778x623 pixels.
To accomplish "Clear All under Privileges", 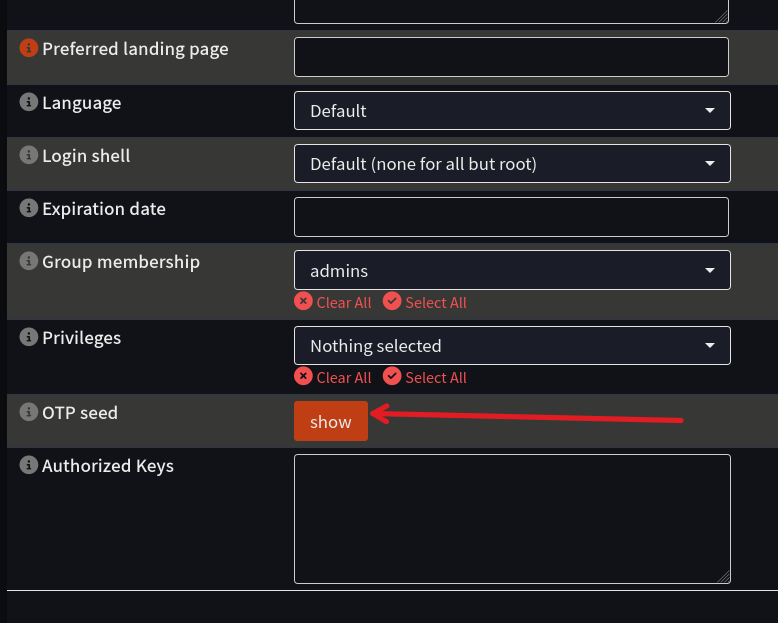I will click(333, 377).
